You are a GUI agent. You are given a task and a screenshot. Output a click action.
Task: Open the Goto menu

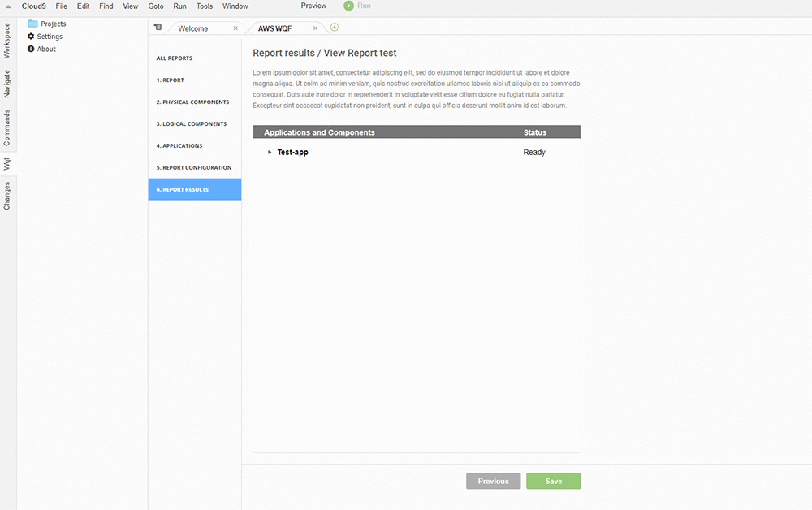(x=156, y=6)
